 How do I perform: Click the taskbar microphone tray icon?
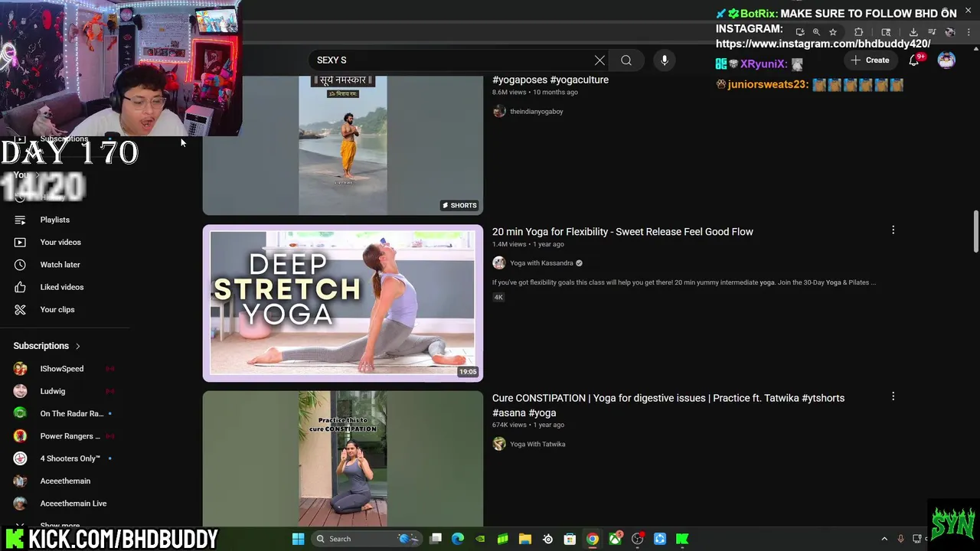click(900, 539)
